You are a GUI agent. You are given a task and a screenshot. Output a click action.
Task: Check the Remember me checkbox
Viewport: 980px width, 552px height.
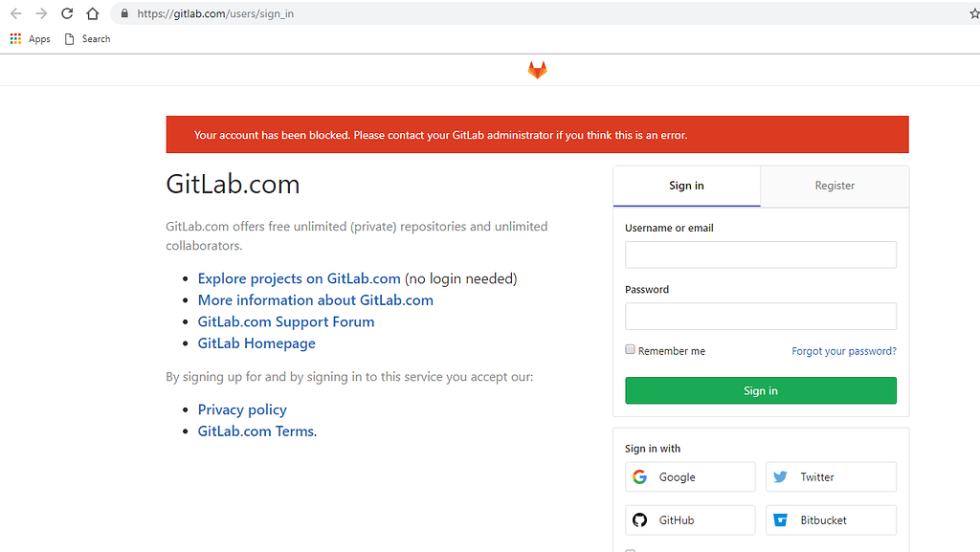point(630,350)
